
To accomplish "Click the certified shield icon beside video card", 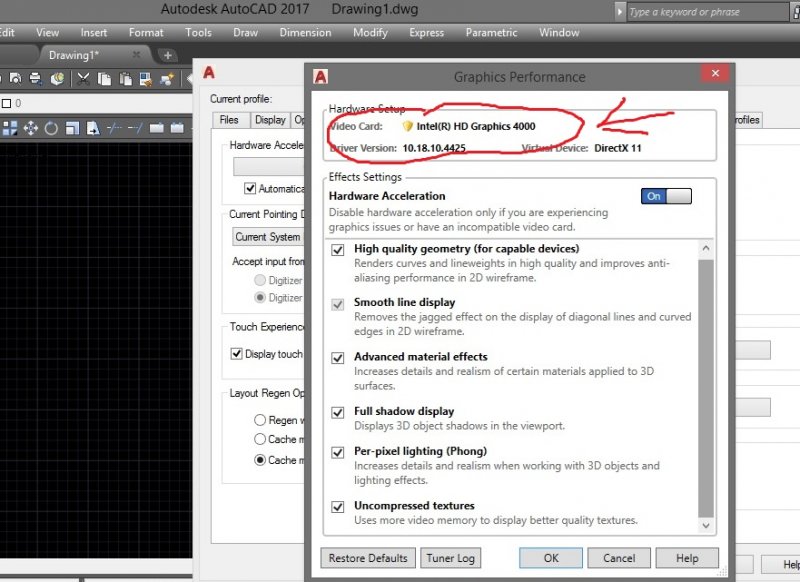I will [407, 126].
